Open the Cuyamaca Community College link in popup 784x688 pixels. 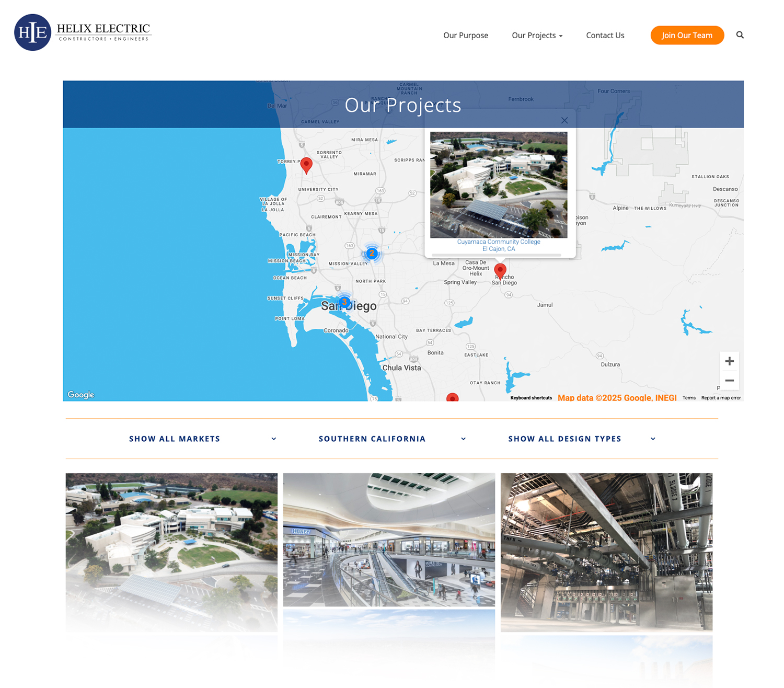coord(499,242)
